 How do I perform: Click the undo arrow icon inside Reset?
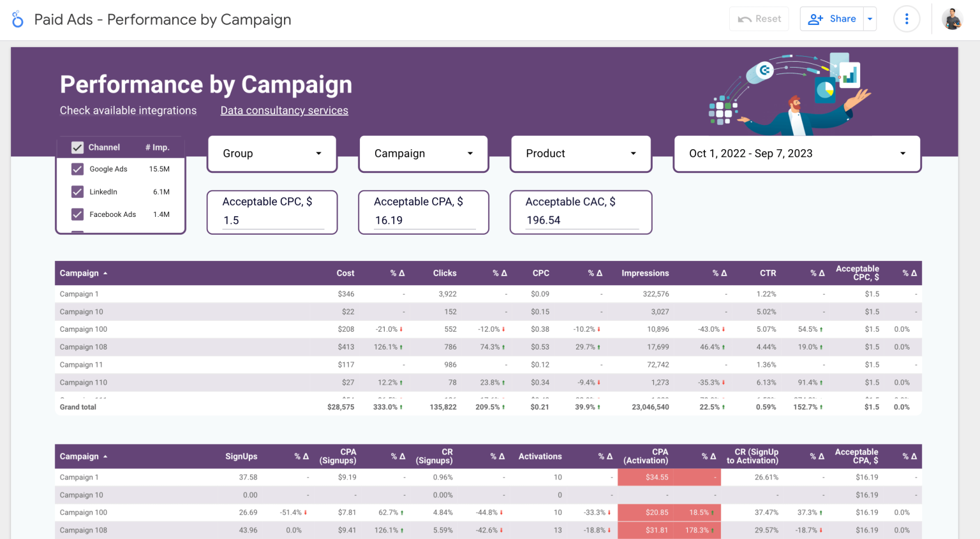click(744, 18)
